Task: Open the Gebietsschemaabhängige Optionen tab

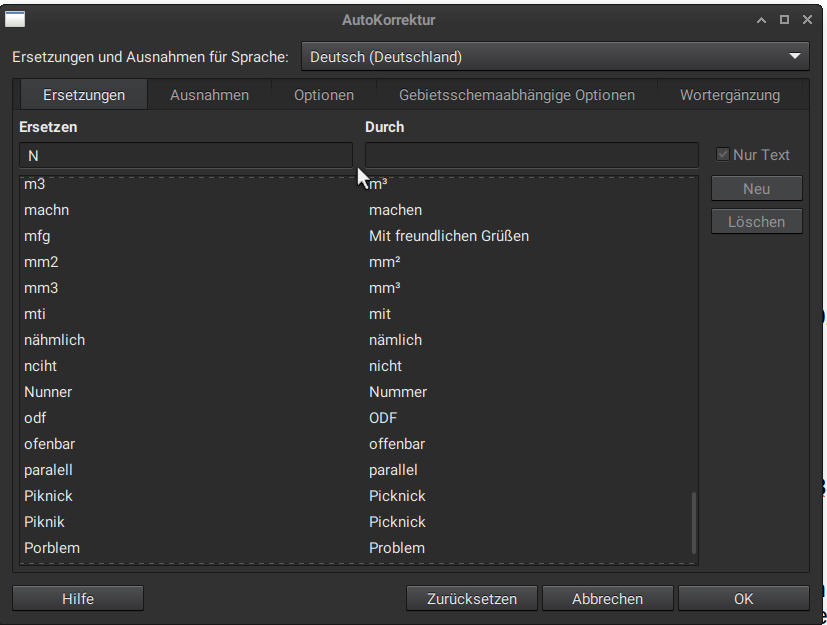Action: tap(517, 95)
